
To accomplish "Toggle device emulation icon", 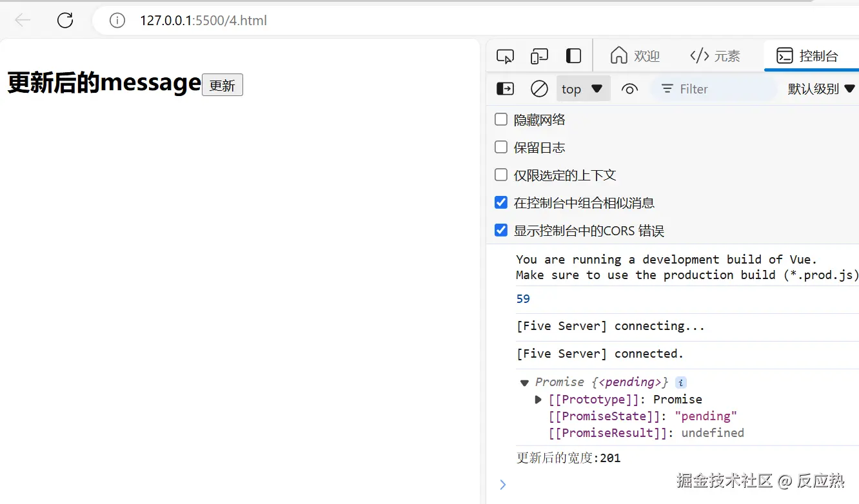I will [x=539, y=56].
